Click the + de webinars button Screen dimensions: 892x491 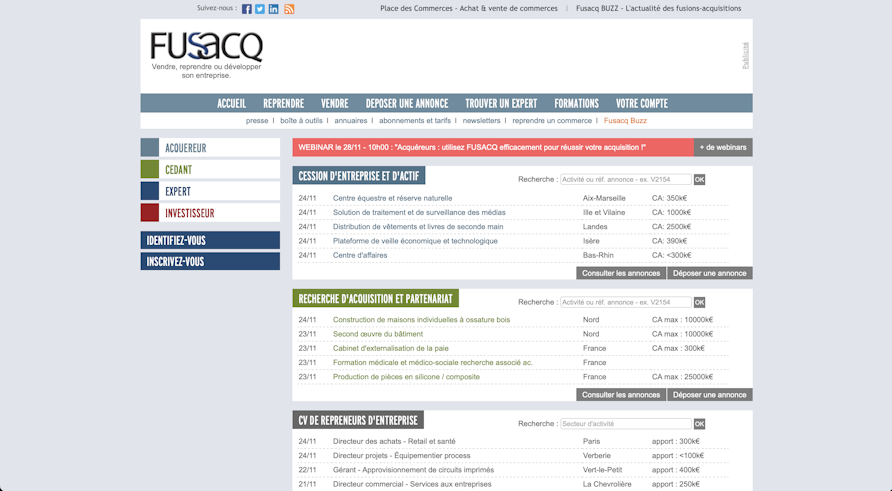(723, 147)
